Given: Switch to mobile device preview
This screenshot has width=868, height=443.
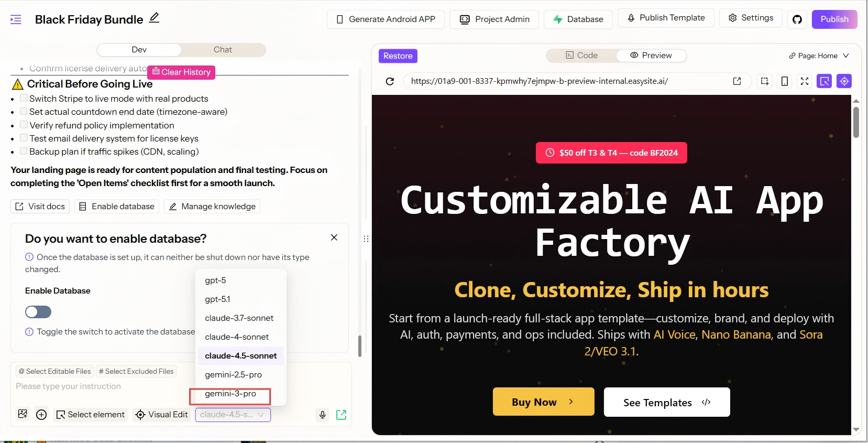Looking at the screenshot, I should click(x=785, y=81).
